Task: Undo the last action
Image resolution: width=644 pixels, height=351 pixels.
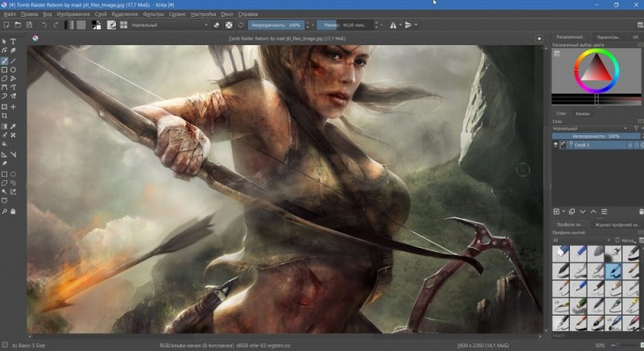Action: click(44, 25)
